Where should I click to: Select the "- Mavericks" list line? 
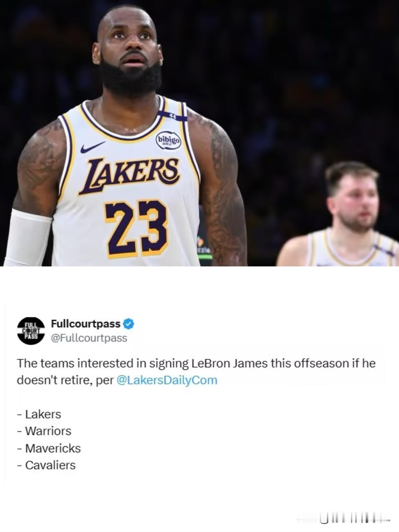tap(49, 448)
